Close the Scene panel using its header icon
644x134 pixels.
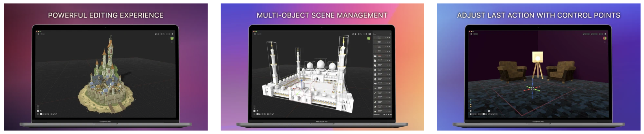tap(390, 34)
